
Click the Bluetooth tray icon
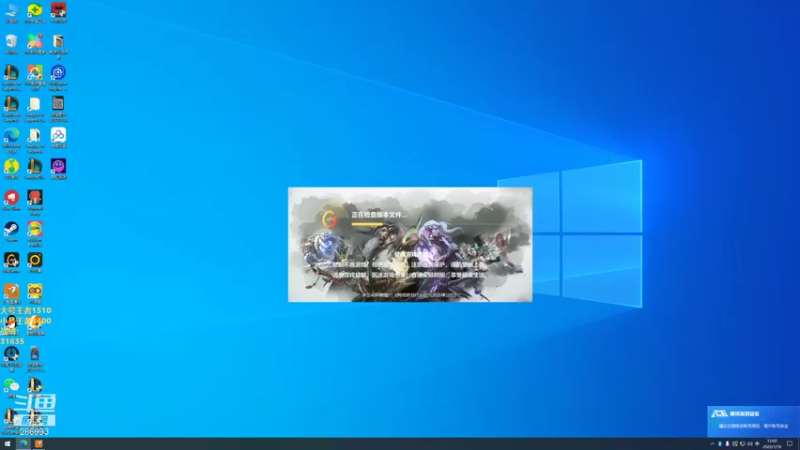720,444
